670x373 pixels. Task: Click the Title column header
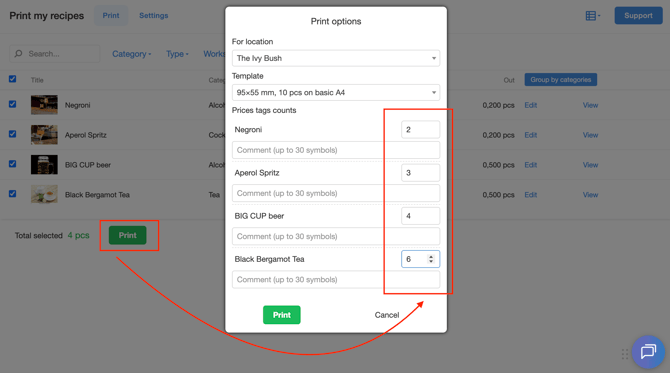(37, 80)
